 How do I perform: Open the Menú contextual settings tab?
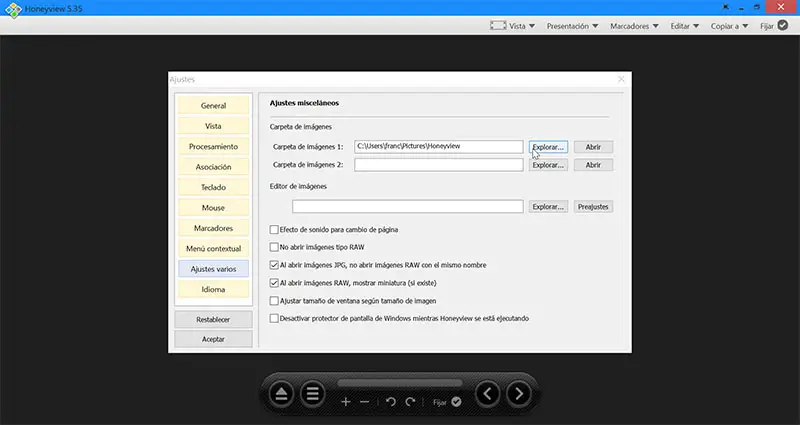[x=213, y=248]
